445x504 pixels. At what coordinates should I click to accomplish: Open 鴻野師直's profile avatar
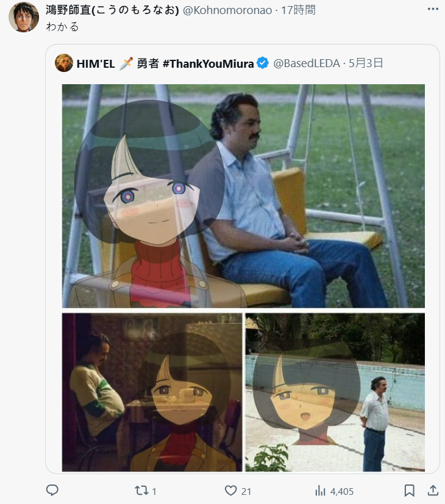point(24,17)
